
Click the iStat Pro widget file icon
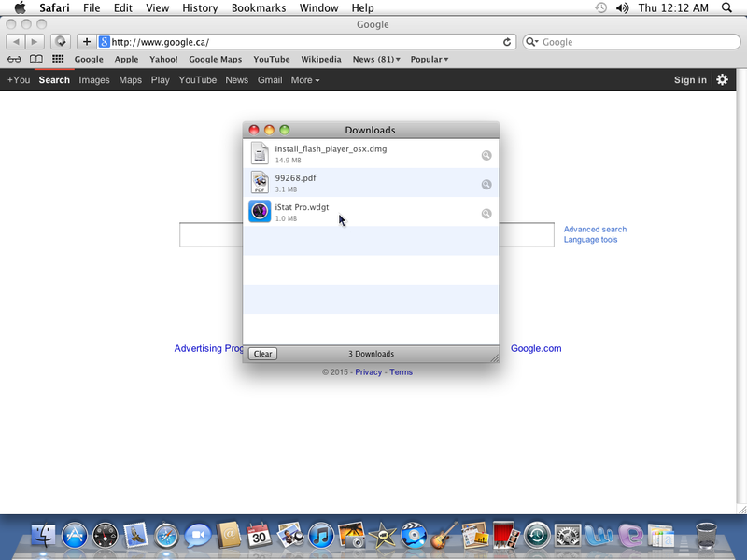tap(260, 212)
